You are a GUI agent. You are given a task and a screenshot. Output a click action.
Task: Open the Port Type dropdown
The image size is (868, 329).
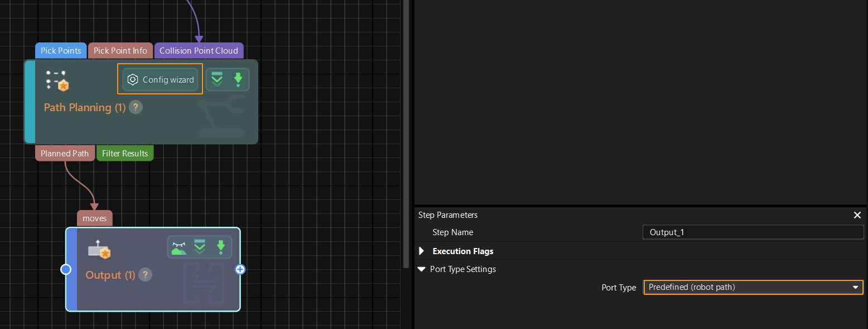pyautogui.click(x=753, y=287)
